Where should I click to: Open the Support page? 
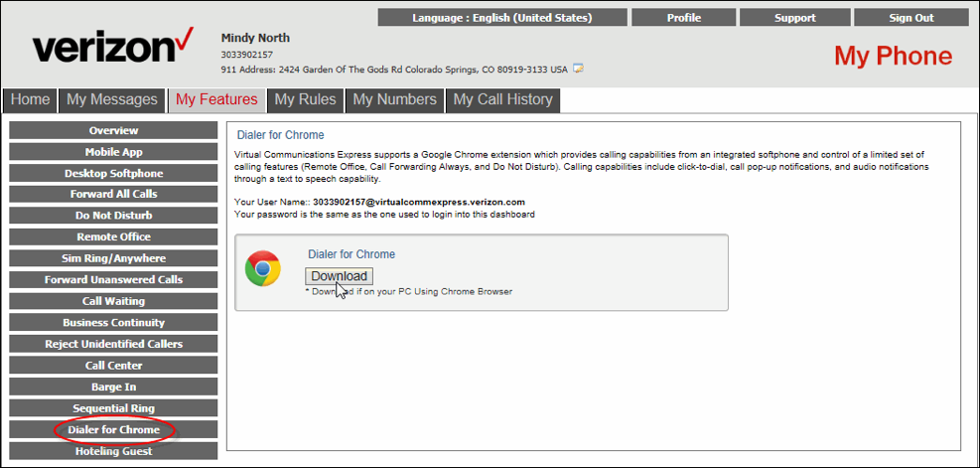click(795, 18)
